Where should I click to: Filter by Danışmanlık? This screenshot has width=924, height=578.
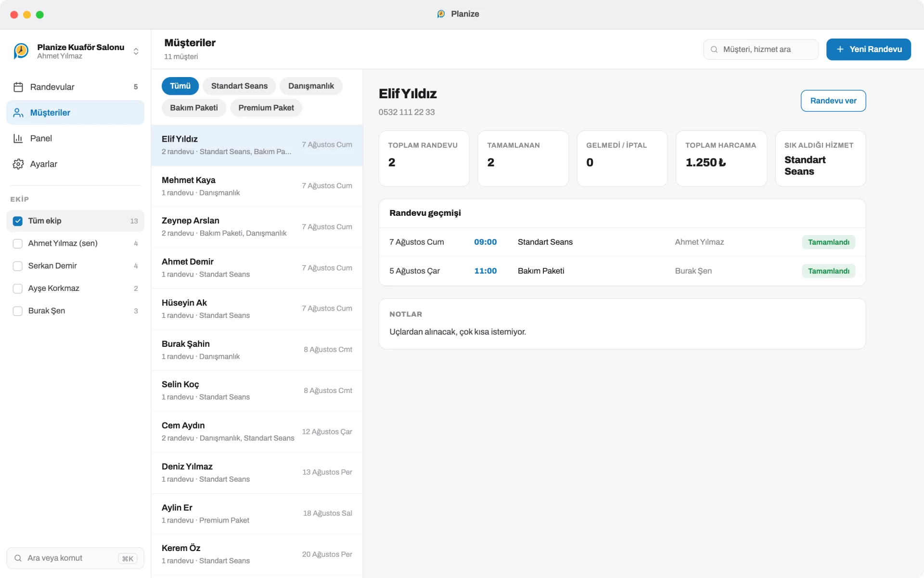pos(311,86)
